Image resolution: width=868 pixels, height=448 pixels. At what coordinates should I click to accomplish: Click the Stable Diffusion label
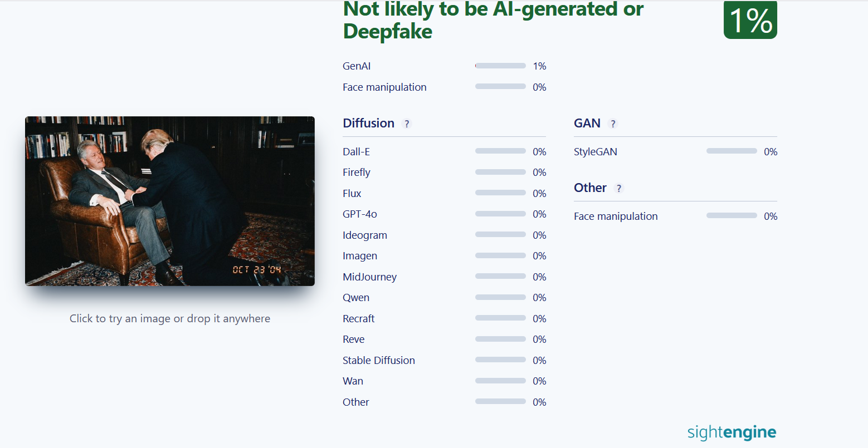point(379,361)
